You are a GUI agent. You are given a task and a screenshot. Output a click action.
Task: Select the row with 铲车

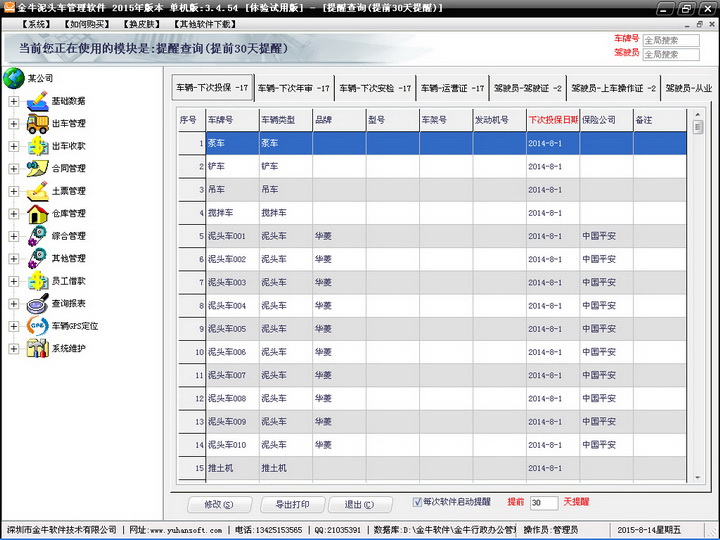432,167
